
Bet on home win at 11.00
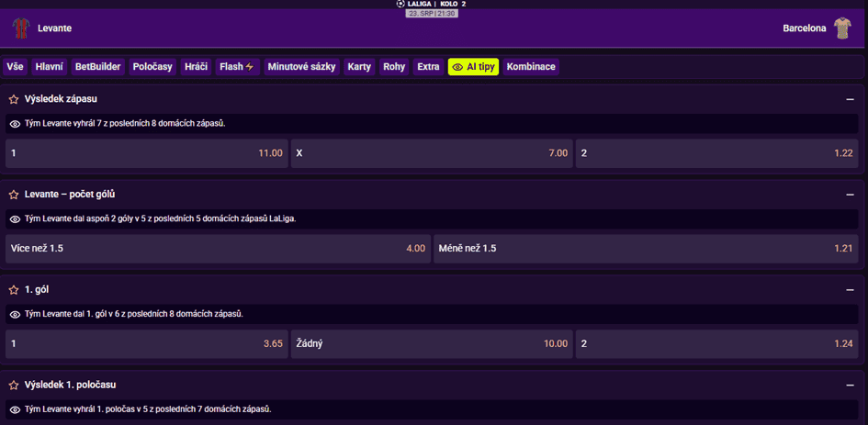(147, 153)
